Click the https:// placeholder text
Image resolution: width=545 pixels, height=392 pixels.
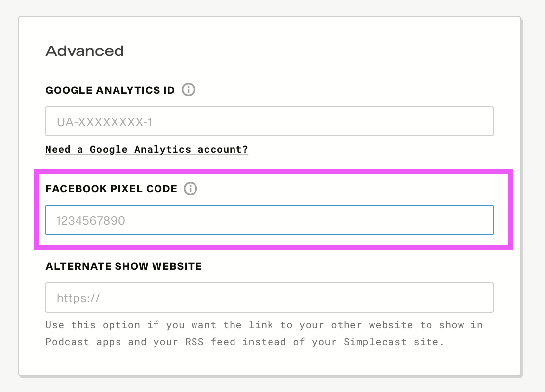(x=78, y=298)
